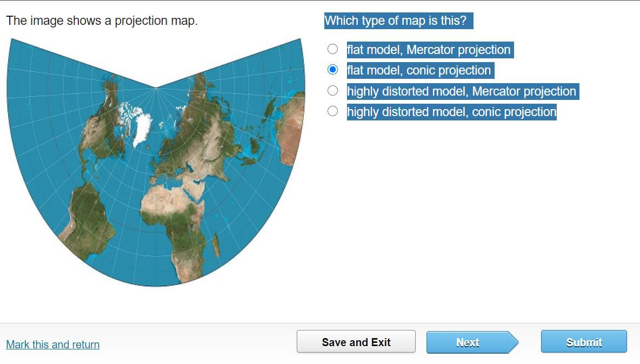Image resolution: width=640 pixels, height=364 pixels.
Task: Click South America on the projection map
Action: pos(89,216)
